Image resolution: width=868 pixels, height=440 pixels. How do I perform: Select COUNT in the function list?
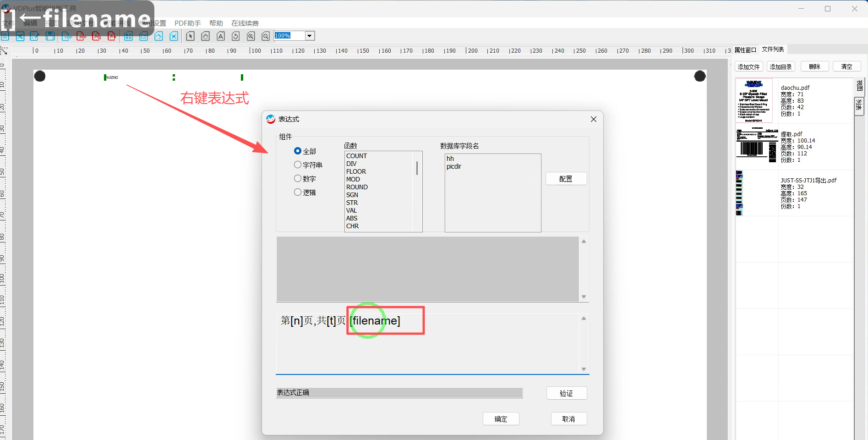click(356, 156)
